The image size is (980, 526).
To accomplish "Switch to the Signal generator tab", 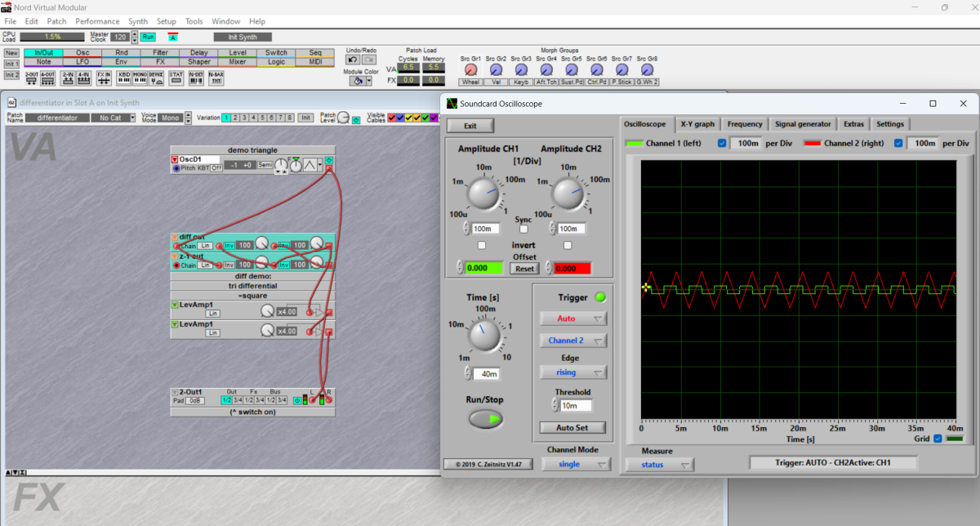I will click(x=804, y=124).
